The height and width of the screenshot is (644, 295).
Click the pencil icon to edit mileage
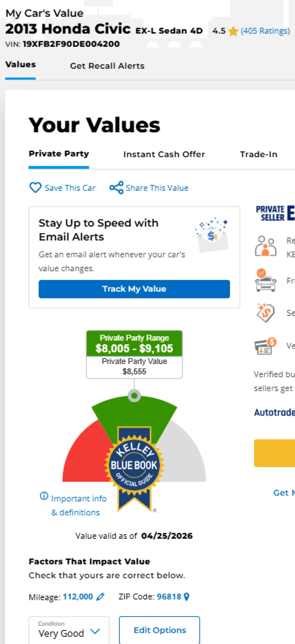pos(100,597)
